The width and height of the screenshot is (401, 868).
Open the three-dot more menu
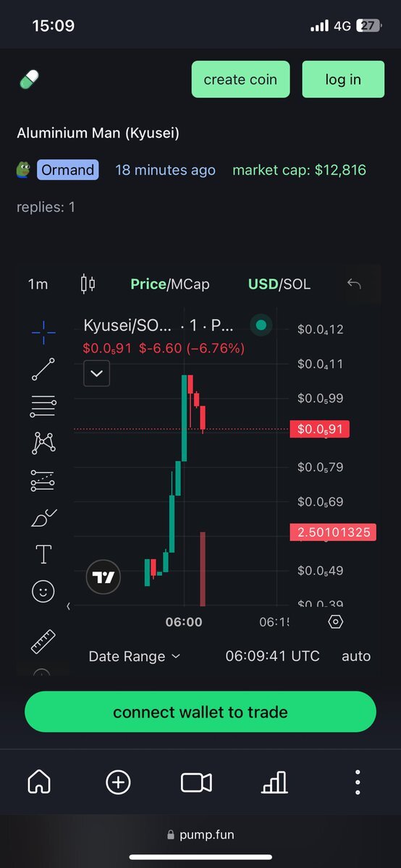tap(358, 782)
